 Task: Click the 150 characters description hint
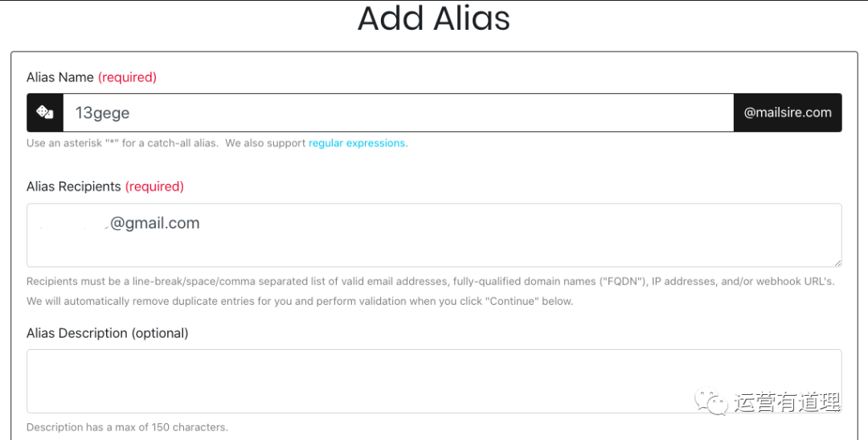(127, 427)
